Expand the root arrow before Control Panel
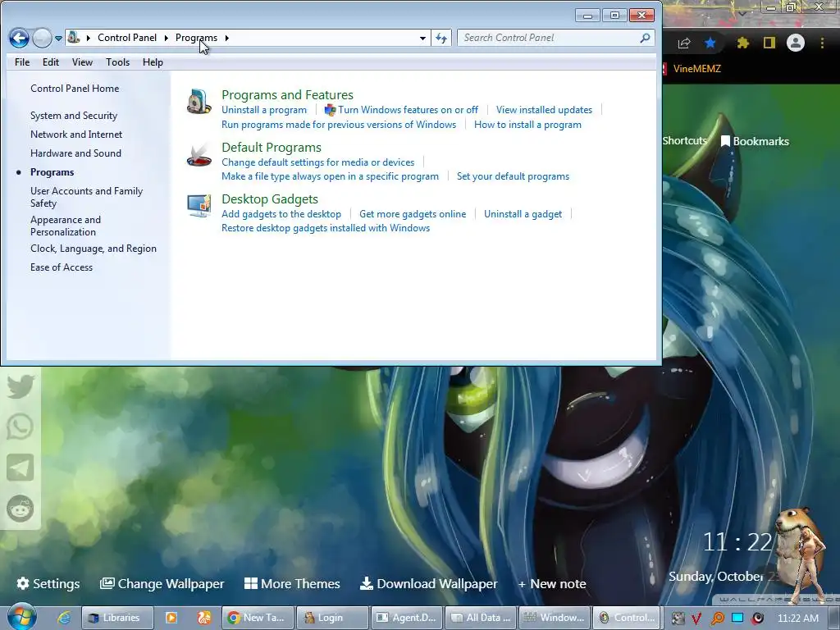 89,38
